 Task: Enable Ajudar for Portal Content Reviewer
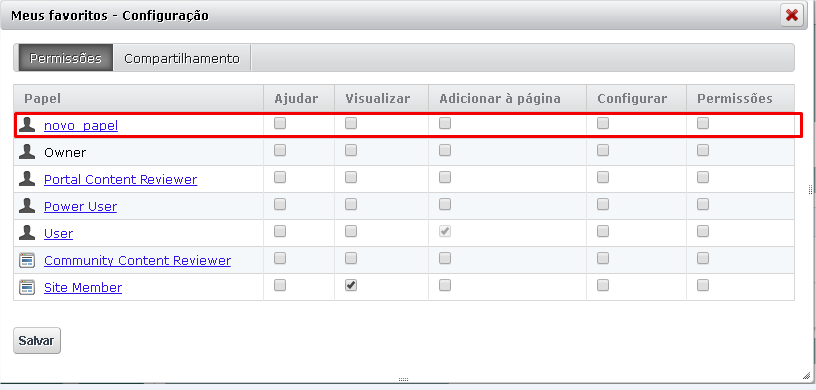coord(280,178)
